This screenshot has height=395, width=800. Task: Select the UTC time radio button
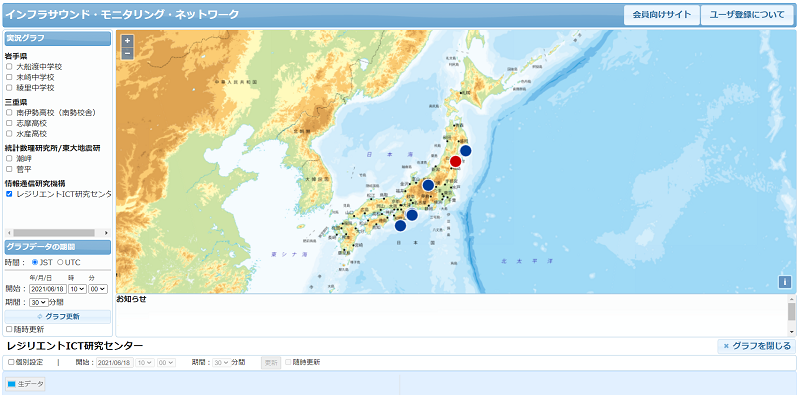tap(60, 262)
